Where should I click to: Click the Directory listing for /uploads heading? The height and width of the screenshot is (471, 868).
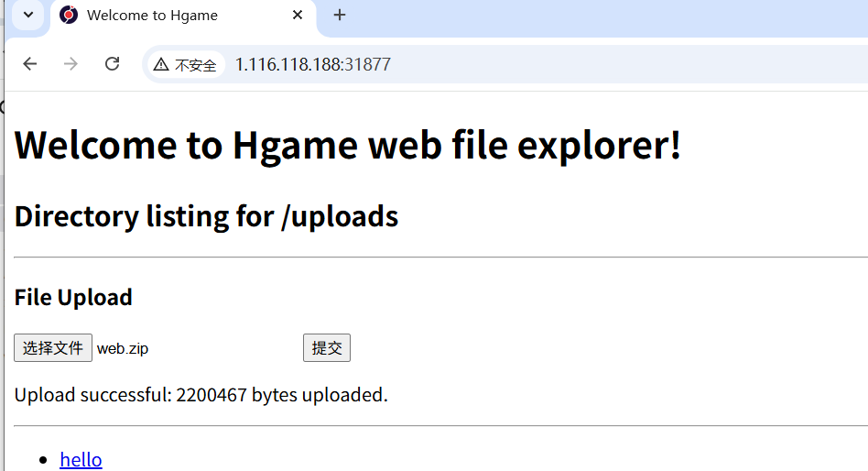pos(206,216)
